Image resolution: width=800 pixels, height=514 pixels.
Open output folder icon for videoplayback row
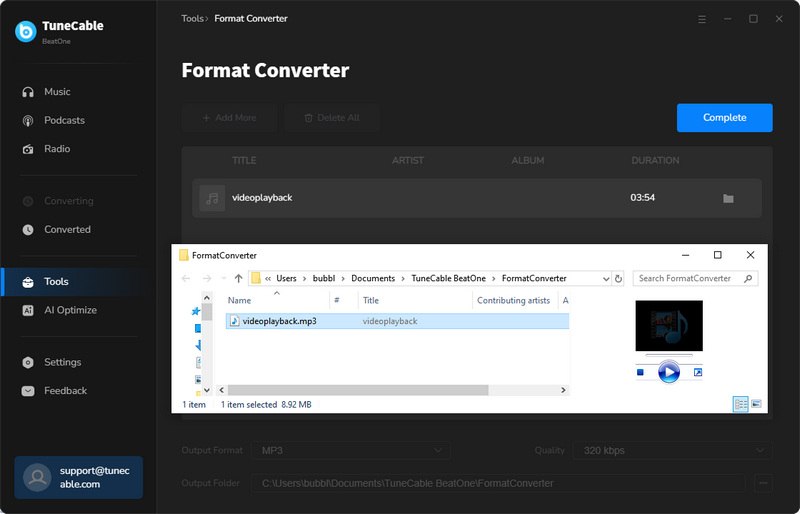tap(728, 199)
